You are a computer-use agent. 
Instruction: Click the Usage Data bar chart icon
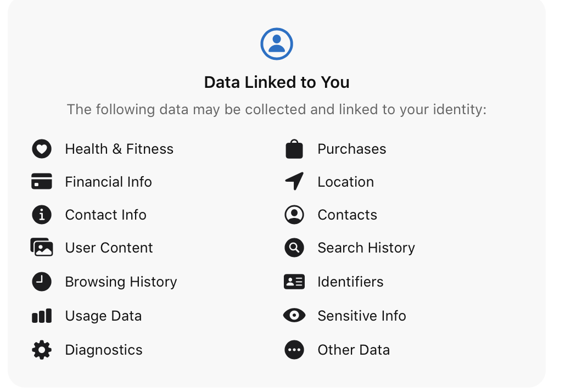point(42,316)
